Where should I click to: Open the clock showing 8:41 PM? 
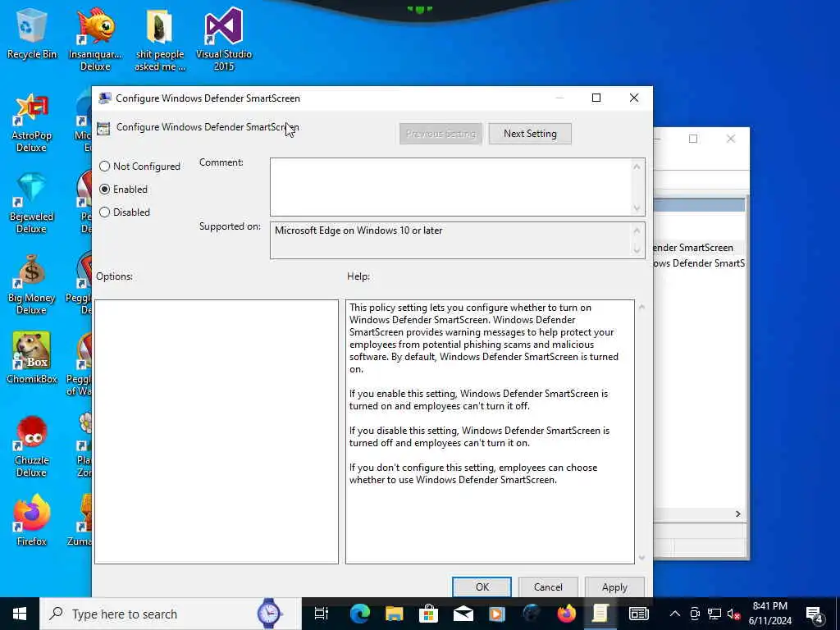click(x=769, y=614)
